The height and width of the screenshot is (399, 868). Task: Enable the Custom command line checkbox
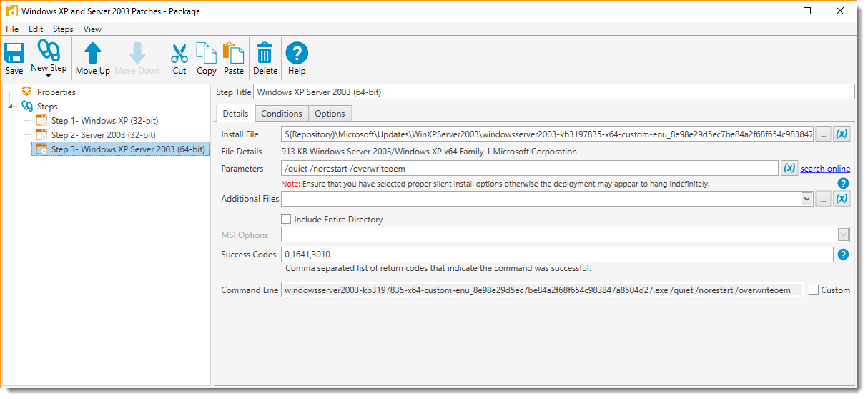tap(814, 290)
